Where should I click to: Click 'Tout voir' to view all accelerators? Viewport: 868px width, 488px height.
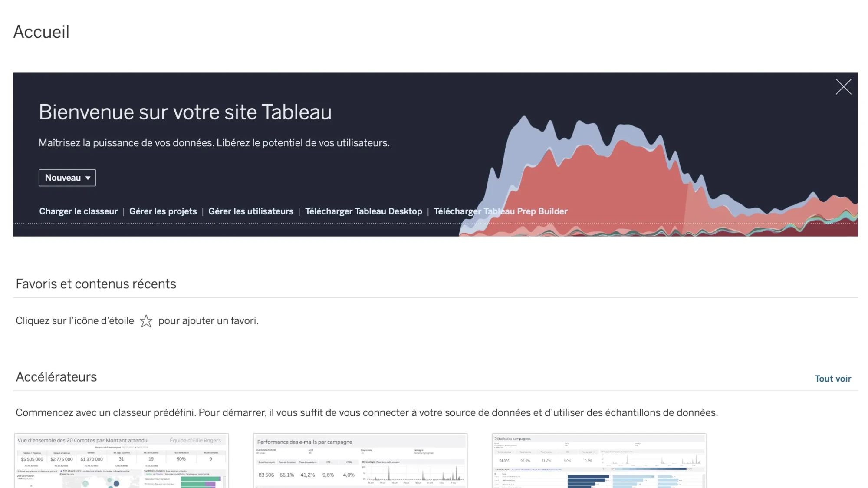point(832,378)
